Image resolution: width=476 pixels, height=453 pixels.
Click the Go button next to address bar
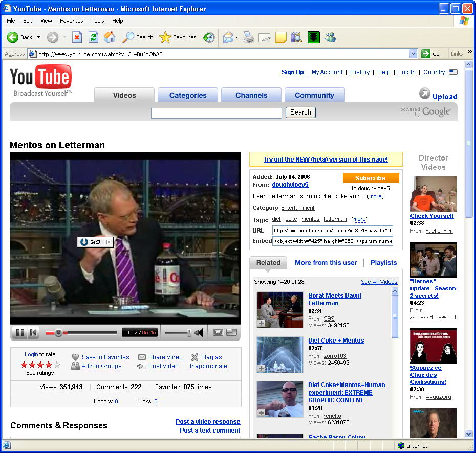(x=431, y=54)
